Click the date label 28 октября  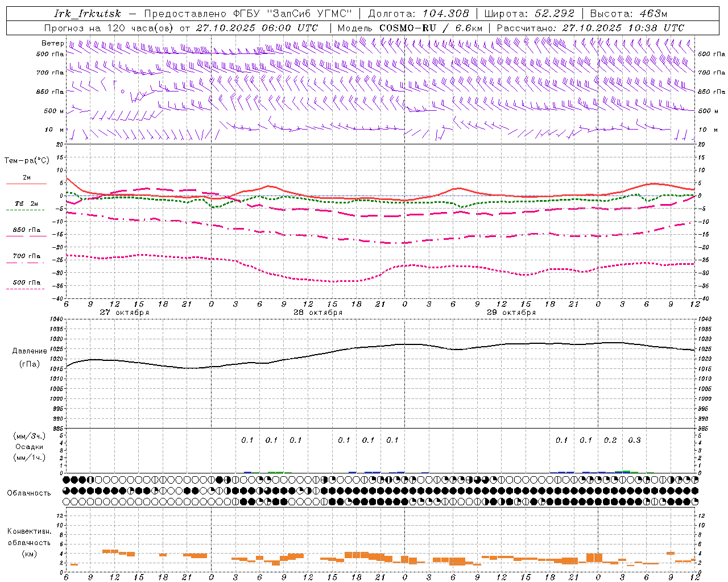318,313
